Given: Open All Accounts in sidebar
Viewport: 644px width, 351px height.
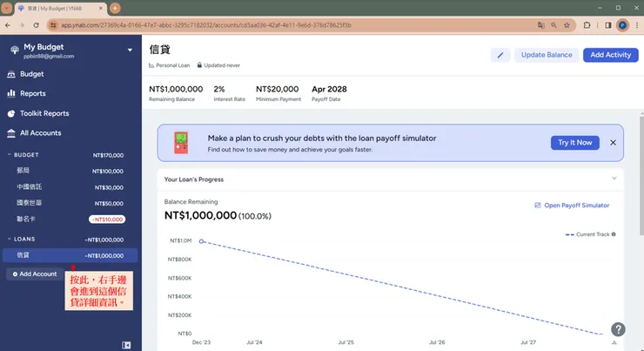Looking at the screenshot, I should (x=40, y=133).
